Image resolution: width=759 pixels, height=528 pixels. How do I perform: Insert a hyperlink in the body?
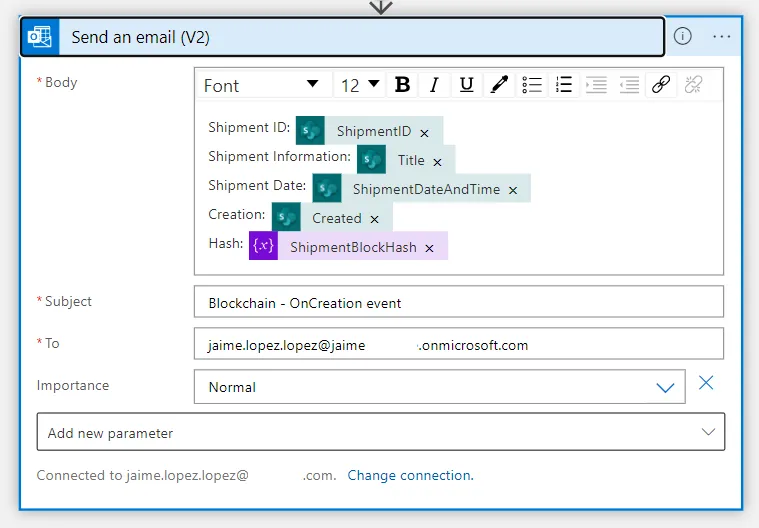(x=661, y=85)
